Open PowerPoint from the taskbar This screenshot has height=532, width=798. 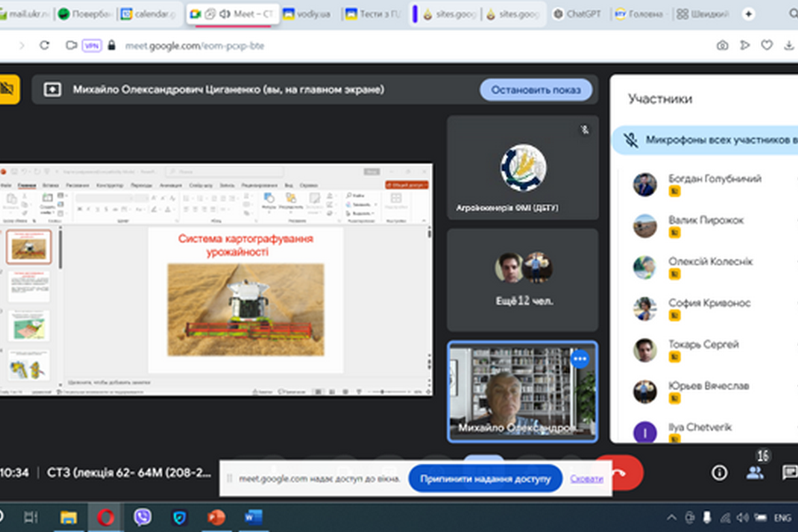click(x=216, y=518)
